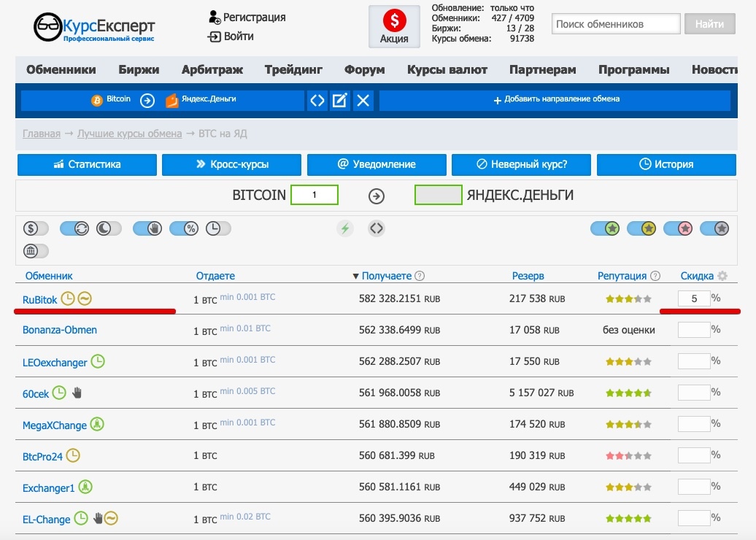This screenshot has width=756, height=540.
Task: Toggle the dollar sign filter switch
Action: pyautogui.click(x=36, y=228)
